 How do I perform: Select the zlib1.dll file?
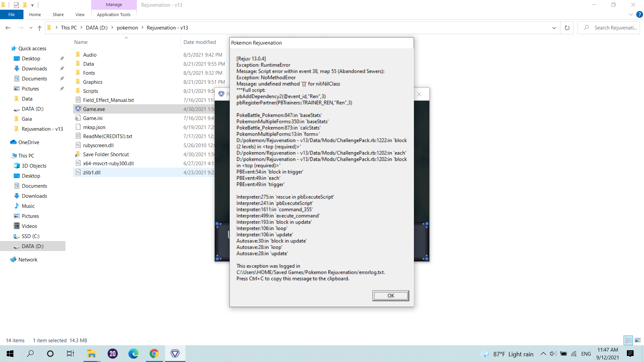pos(92,173)
